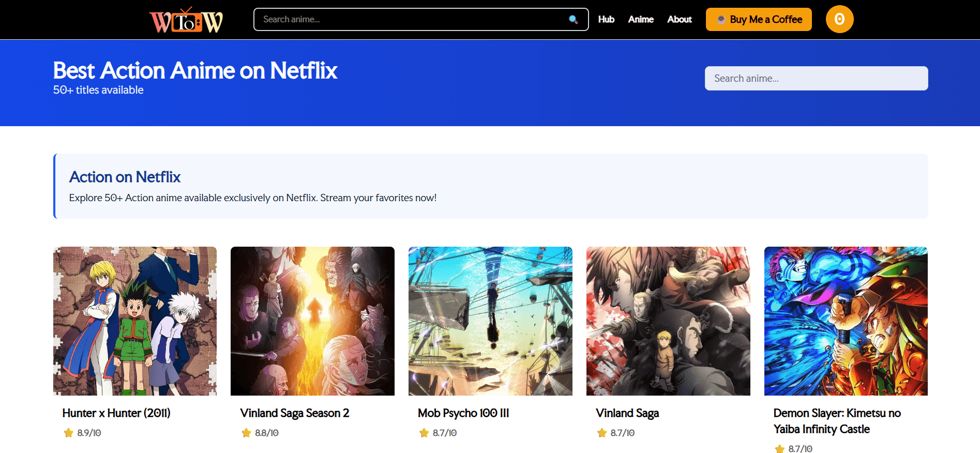Click the star icon under Mob Psycho 100 III
Viewport: 980px width, 453px height.
424,433
